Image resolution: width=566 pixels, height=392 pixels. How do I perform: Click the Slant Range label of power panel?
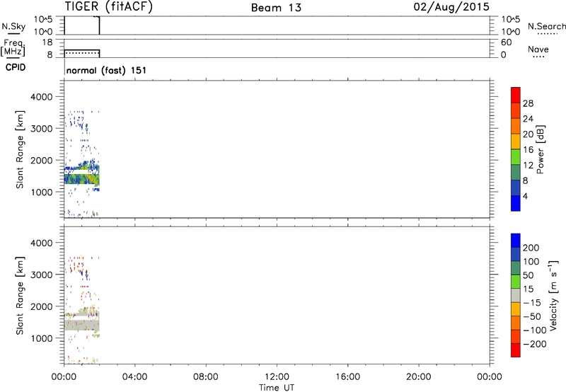tap(20, 149)
